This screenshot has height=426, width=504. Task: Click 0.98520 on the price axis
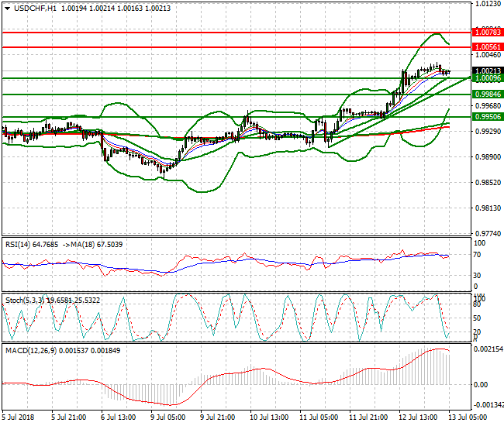pos(488,182)
